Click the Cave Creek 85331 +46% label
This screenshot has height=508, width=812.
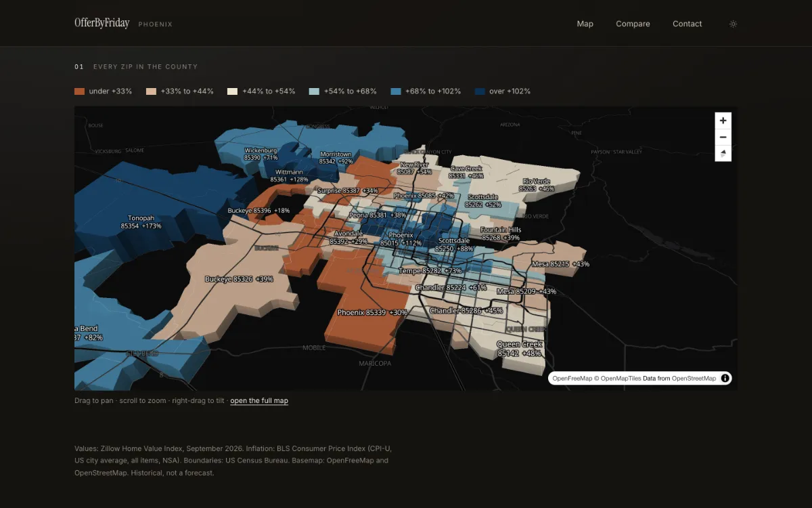tap(466, 172)
